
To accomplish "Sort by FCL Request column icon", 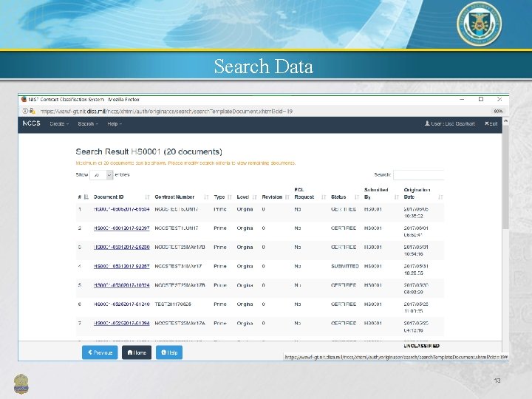I will click(x=324, y=197).
